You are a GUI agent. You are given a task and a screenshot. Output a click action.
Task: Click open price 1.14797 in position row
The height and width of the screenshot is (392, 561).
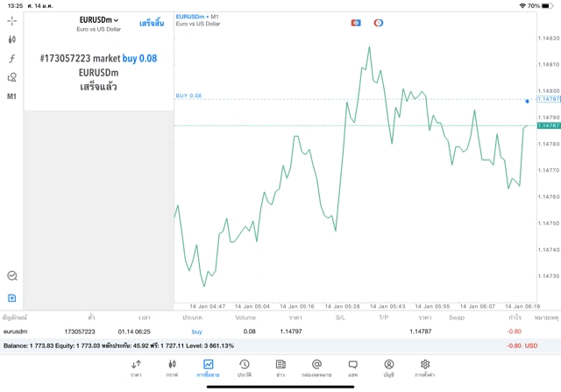point(291,331)
